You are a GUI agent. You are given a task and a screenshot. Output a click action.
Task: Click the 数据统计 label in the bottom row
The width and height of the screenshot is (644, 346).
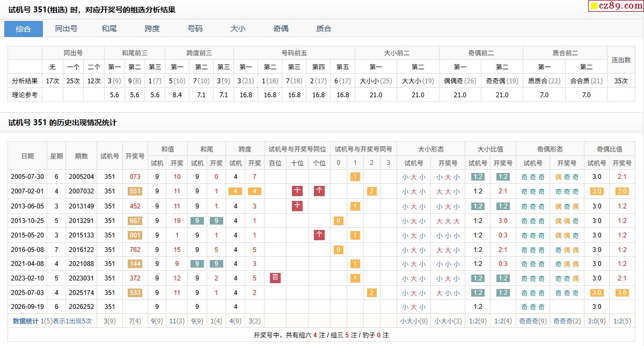[x=26, y=321]
